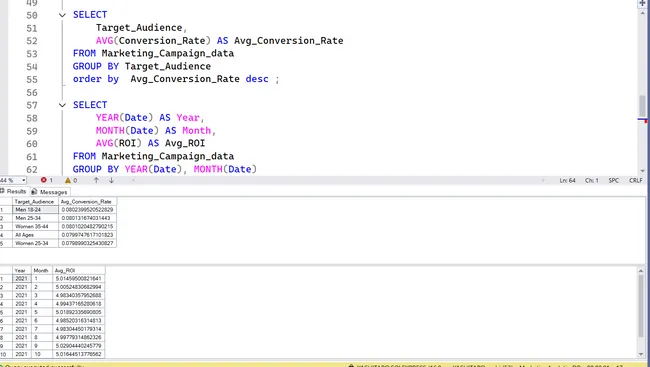Click the editor horizontal scroll right arrow
Screen dimensions: 650x367
point(543,180)
